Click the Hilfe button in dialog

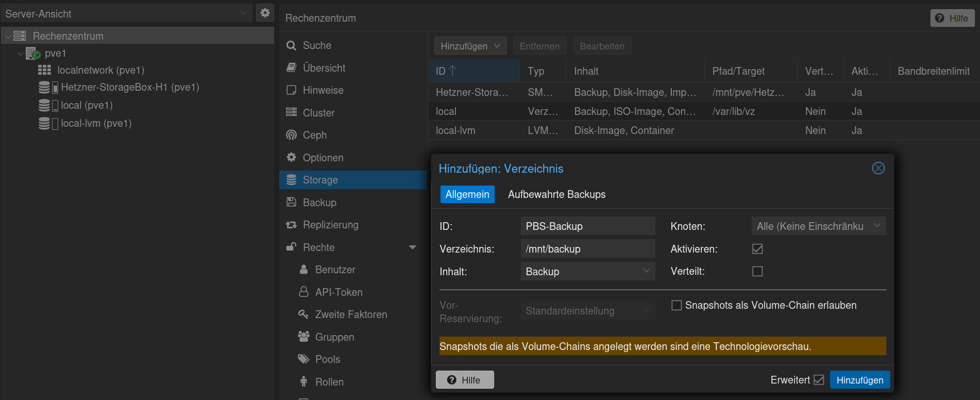coord(465,380)
